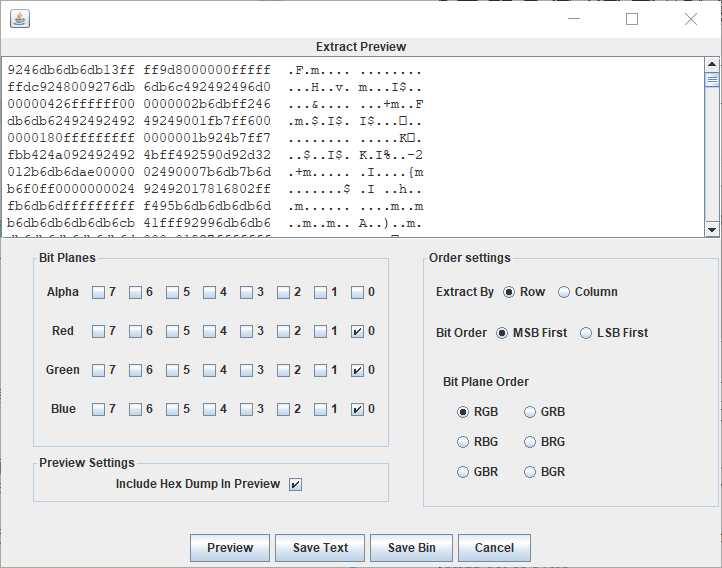Select GRB bit plane order
This screenshot has width=722, height=568.
tap(530, 412)
